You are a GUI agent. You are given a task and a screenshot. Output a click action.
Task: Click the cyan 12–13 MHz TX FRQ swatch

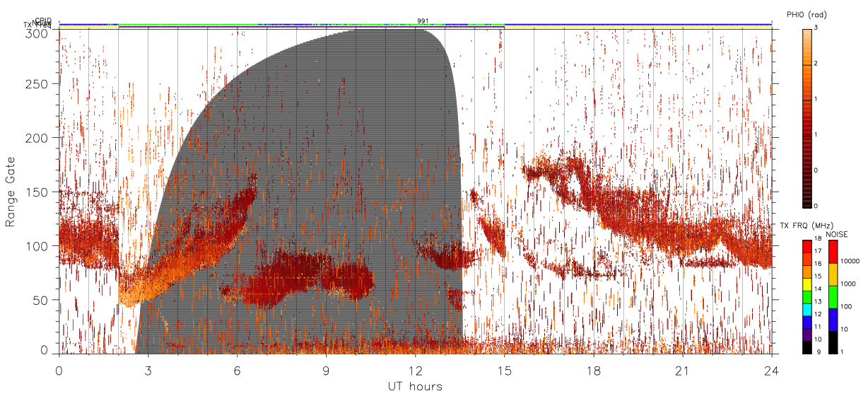pos(807,309)
